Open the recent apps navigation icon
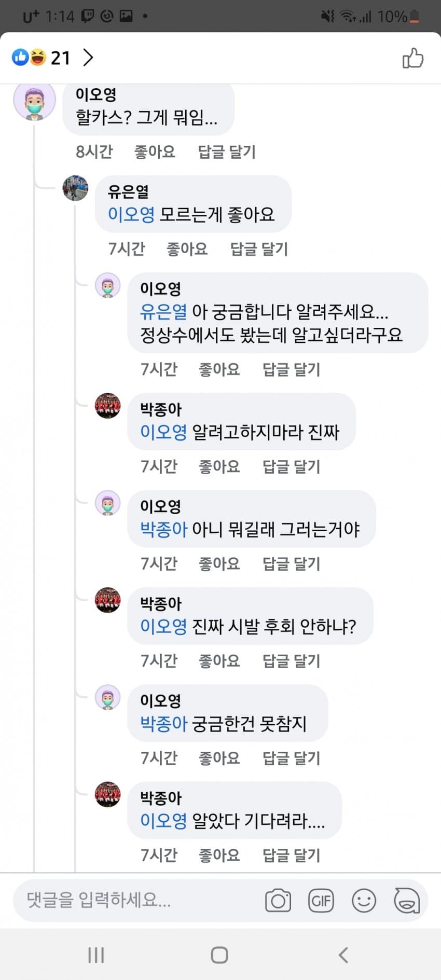 coord(96,955)
